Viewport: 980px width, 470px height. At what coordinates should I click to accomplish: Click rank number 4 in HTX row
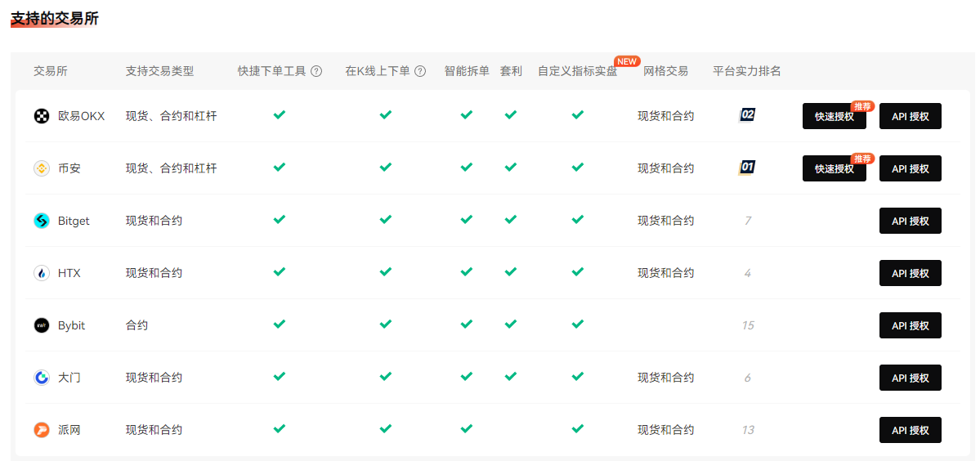click(x=748, y=273)
